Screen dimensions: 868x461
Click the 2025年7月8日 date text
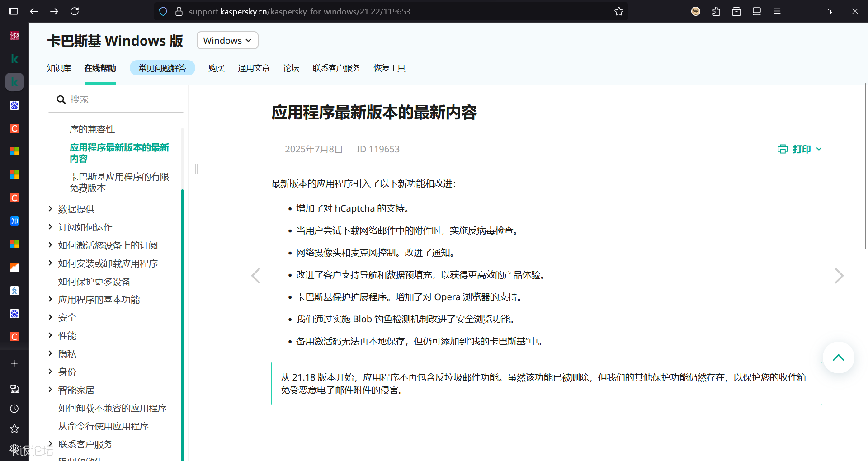coord(314,149)
